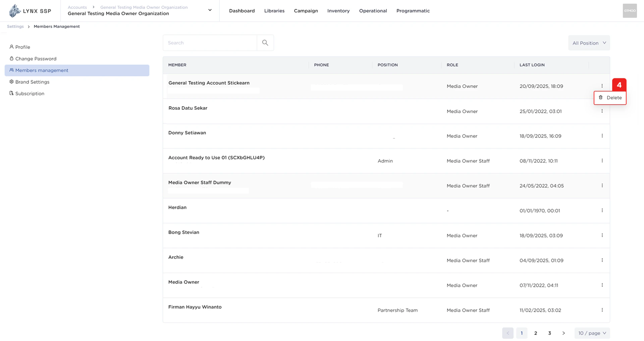The width and height of the screenshot is (644, 341).
Task: Open actions menu for Media Owner Staff Dummy
Action: (602, 186)
